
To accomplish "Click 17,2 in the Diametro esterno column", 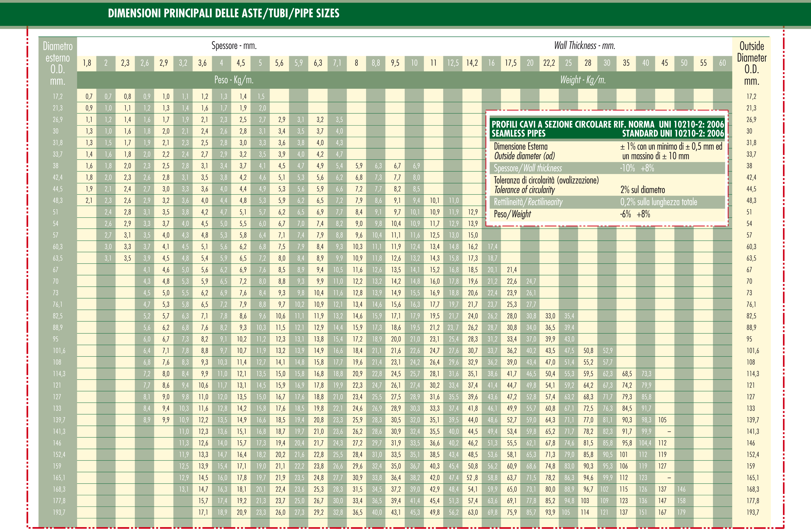I will pyautogui.click(x=58, y=96).
